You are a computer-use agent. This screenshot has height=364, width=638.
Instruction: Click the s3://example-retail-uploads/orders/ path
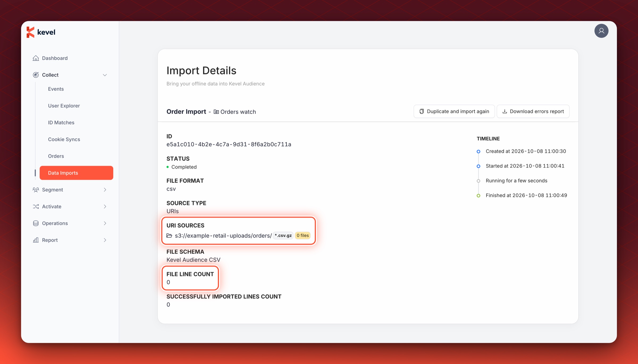(x=223, y=235)
